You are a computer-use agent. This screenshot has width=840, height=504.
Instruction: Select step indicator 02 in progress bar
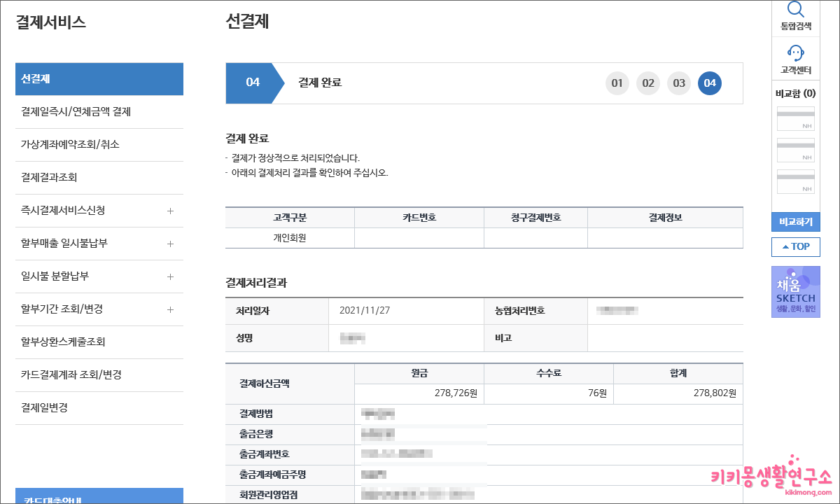647,83
